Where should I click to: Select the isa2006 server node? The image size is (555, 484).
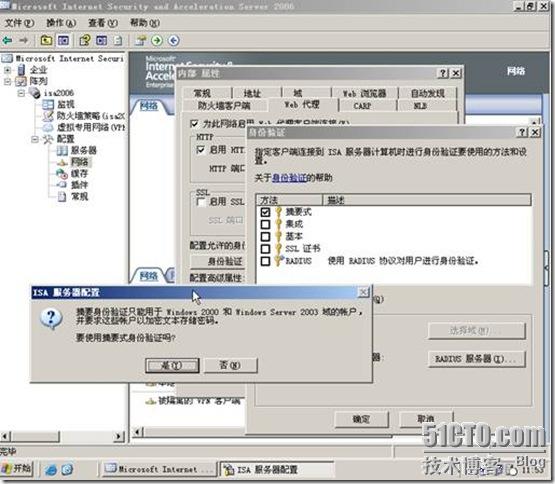click(x=59, y=93)
